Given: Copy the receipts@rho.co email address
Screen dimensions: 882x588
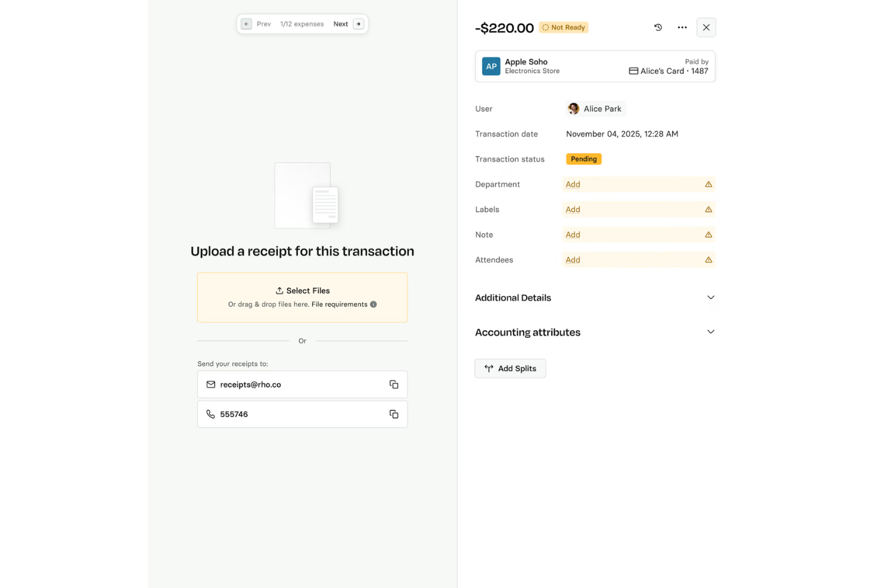Looking at the screenshot, I should click(x=394, y=384).
